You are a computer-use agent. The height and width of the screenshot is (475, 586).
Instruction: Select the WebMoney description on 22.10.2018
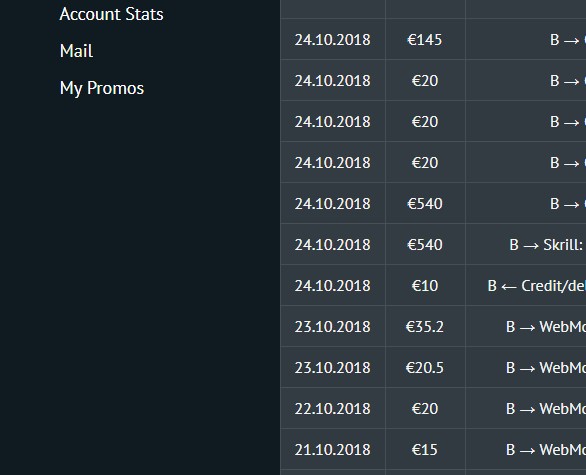tap(546, 408)
